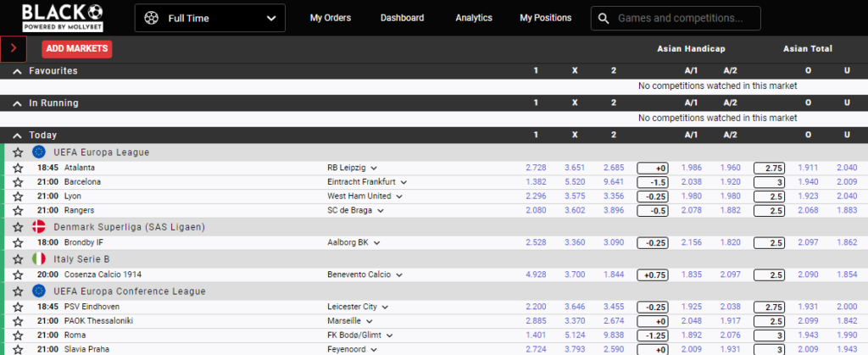Select Aalborg draw odds 3.360
The width and height of the screenshot is (868, 355).
(575, 243)
